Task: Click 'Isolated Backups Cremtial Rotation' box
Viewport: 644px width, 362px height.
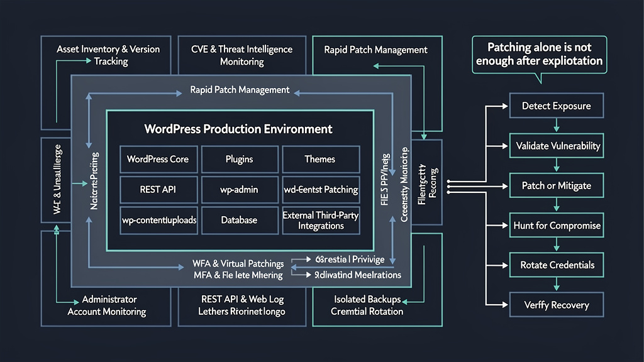Action: coord(377,307)
